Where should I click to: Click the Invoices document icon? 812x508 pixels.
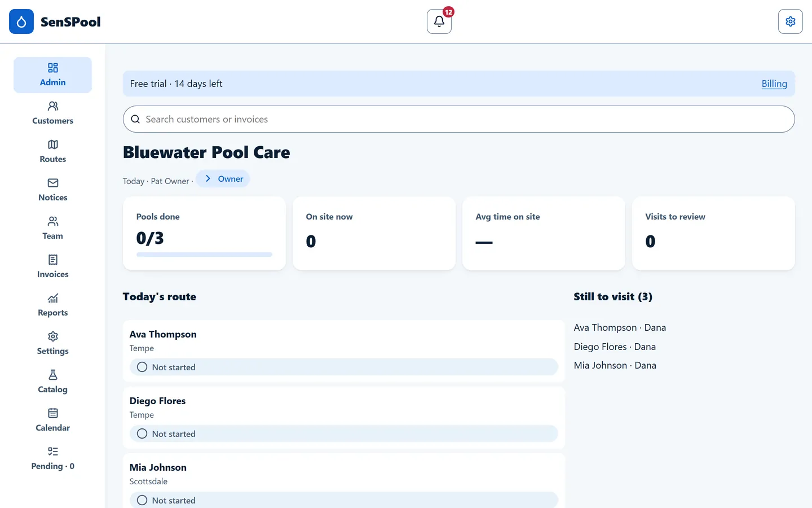(x=53, y=260)
